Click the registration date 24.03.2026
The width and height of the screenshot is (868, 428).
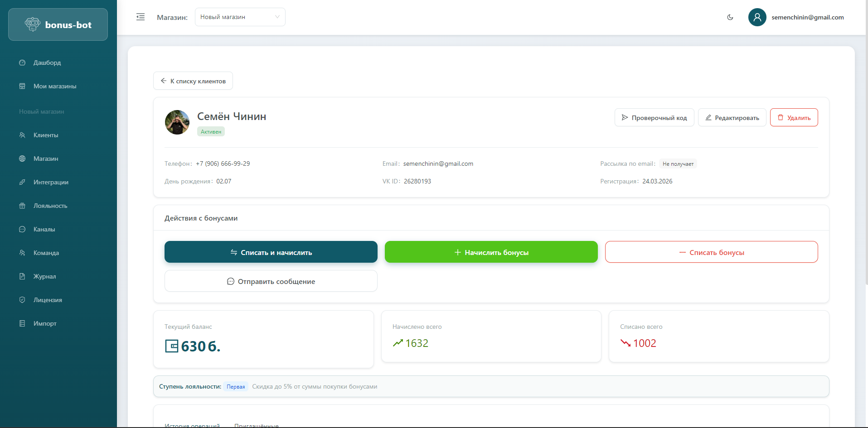click(x=657, y=181)
